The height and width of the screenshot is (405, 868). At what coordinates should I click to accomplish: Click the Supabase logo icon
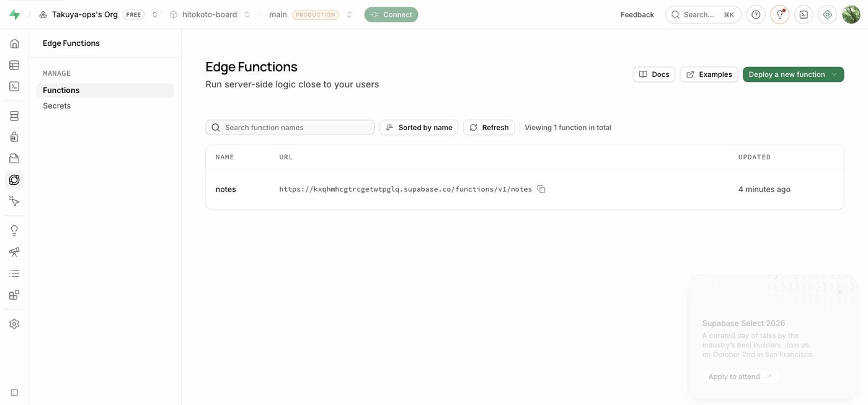pyautogui.click(x=14, y=14)
